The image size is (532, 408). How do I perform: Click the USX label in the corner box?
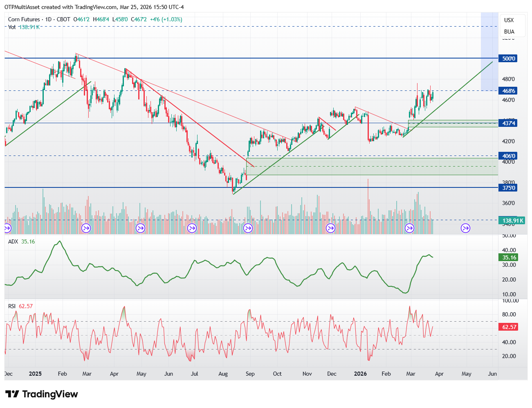pos(509,20)
